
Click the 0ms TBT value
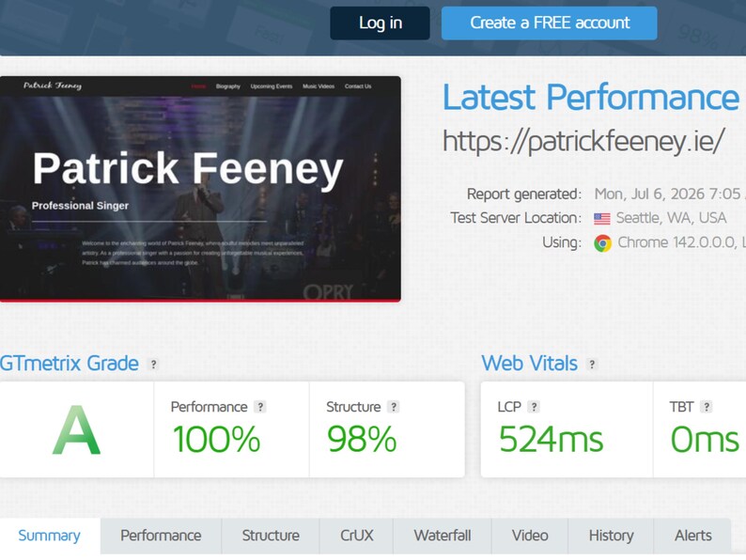[x=705, y=439]
